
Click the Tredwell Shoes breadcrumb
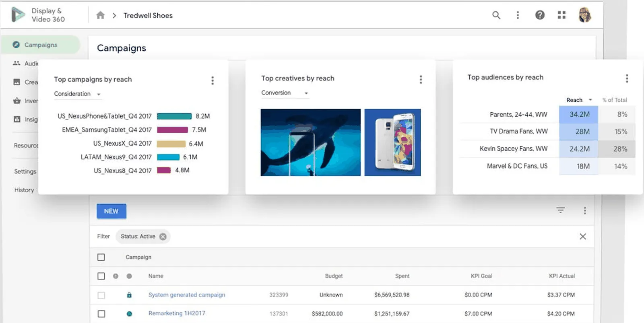(148, 15)
